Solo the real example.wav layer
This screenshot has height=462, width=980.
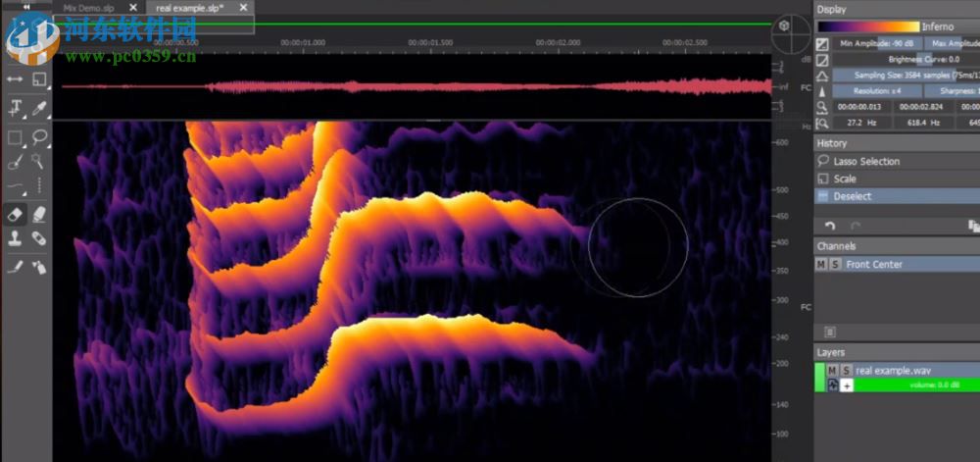click(x=846, y=371)
